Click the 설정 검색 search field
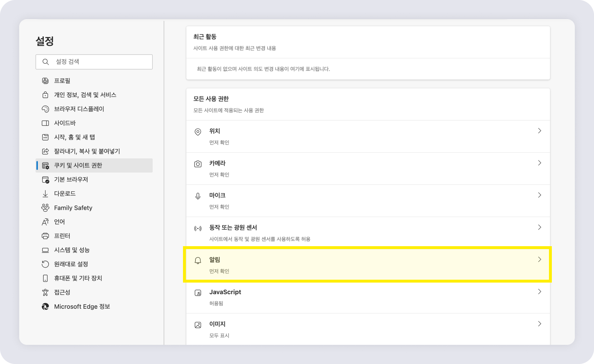 94,62
